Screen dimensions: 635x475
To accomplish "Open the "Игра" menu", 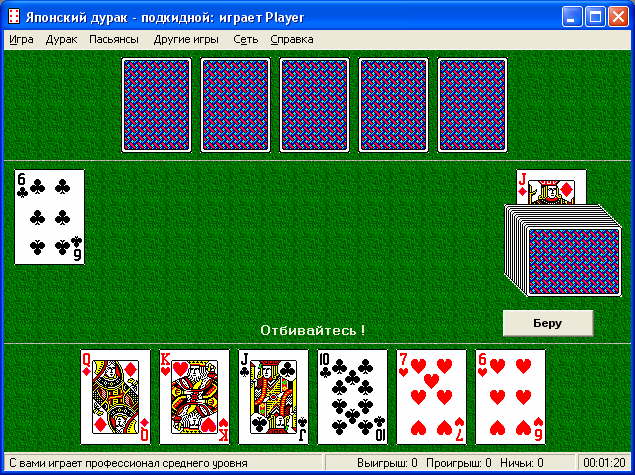I will pyautogui.click(x=21, y=39).
